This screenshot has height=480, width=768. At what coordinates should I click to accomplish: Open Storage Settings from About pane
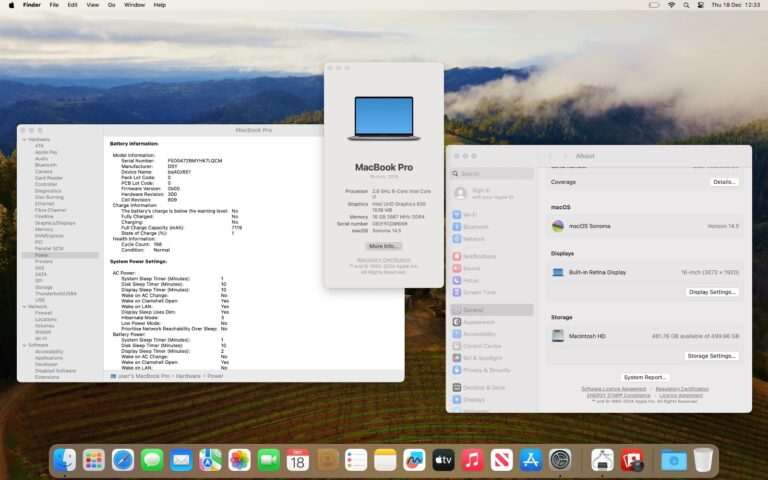(x=711, y=356)
